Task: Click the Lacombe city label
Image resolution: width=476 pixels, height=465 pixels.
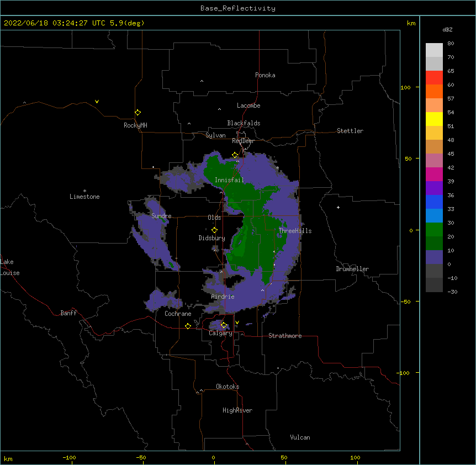Action: pyautogui.click(x=248, y=105)
